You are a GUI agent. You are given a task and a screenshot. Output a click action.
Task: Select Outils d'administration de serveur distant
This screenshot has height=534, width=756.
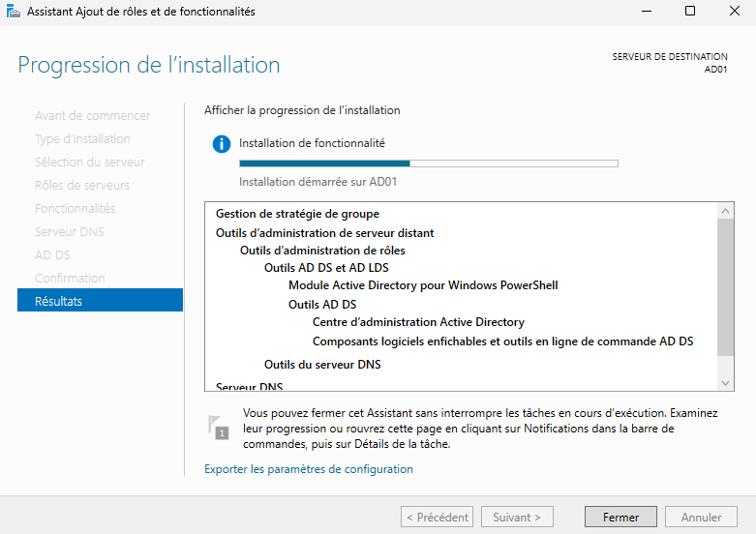coord(324,233)
